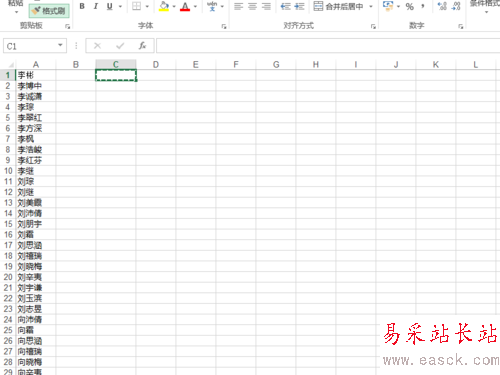
Task: Align cell text to the left
Action: click(238, 6)
